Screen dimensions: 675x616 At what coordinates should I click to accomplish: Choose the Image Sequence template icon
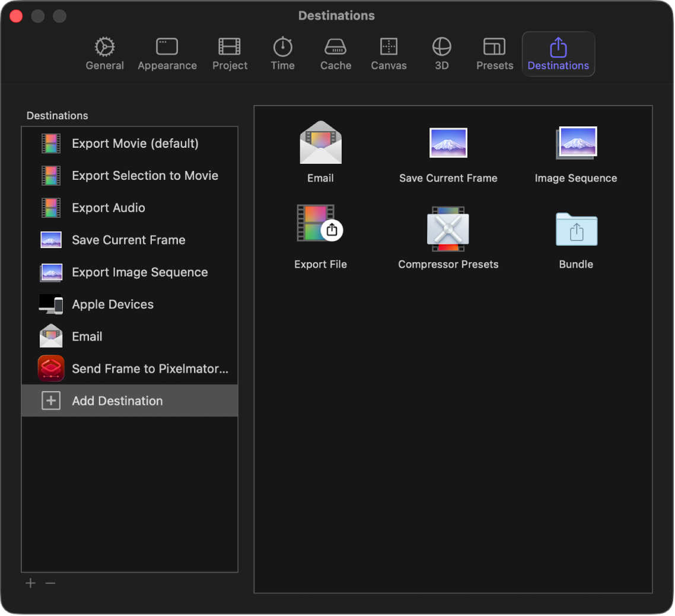[576, 142]
